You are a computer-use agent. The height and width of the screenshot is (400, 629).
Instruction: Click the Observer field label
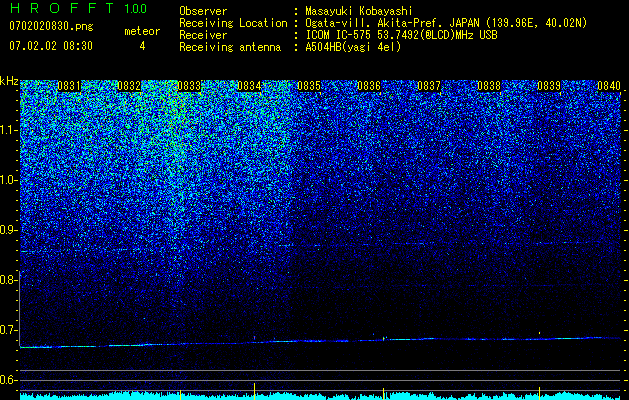tap(203, 11)
